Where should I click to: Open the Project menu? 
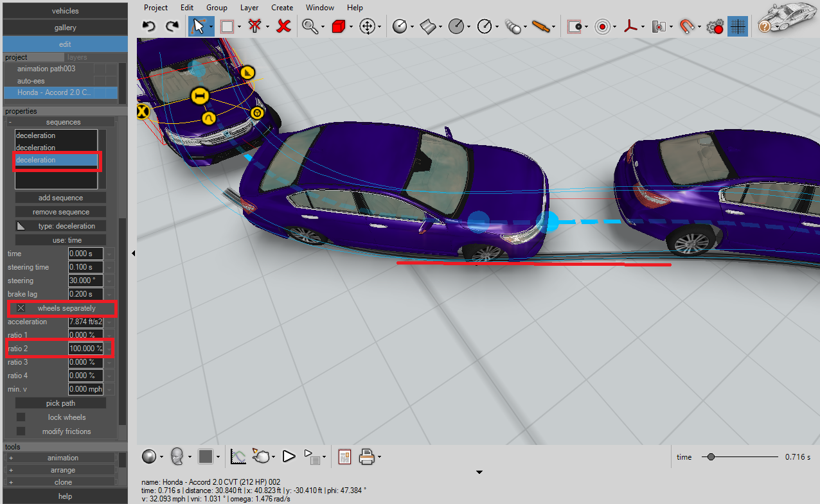click(x=156, y=8)
